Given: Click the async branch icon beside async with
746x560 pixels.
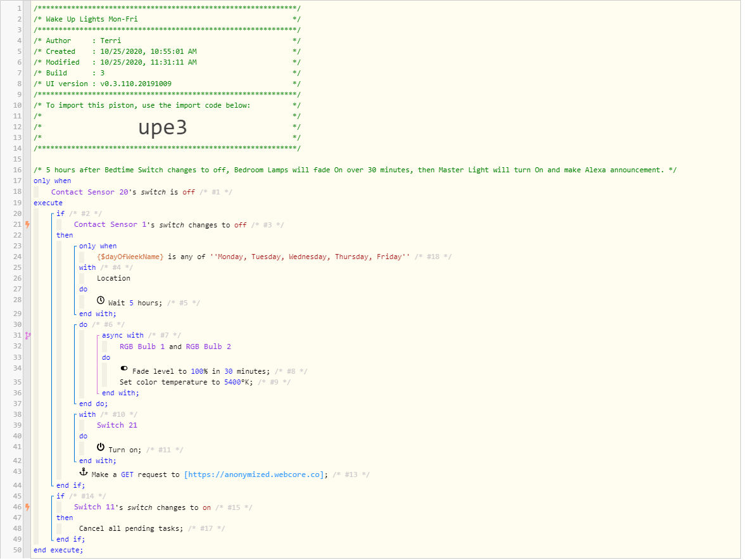Looking at the screenshot, I should click(x=28, y=335).
